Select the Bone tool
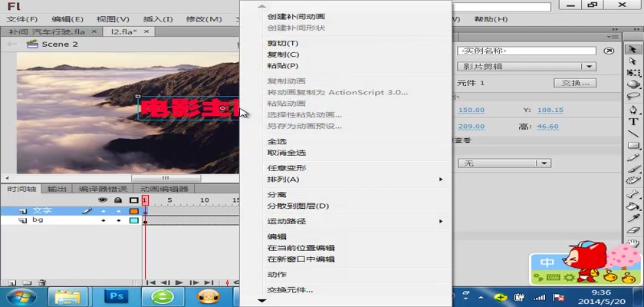The width and height of the screenshot is (644, 307). pos(633,195)
